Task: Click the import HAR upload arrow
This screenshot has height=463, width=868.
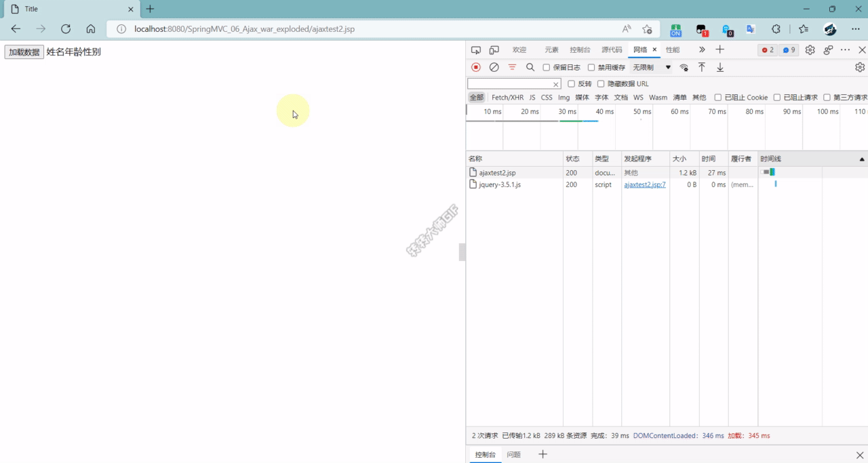Action: tap(702, 67)
